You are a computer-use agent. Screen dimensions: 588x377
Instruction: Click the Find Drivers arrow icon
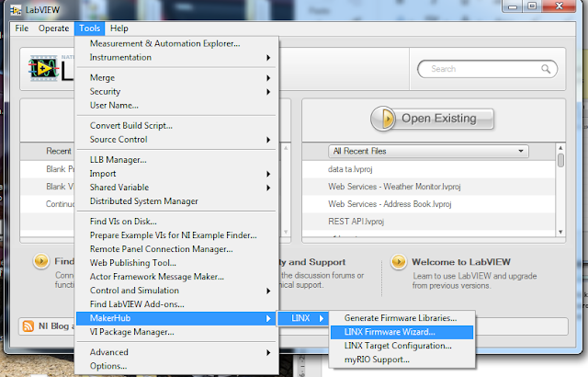(41, 261)
